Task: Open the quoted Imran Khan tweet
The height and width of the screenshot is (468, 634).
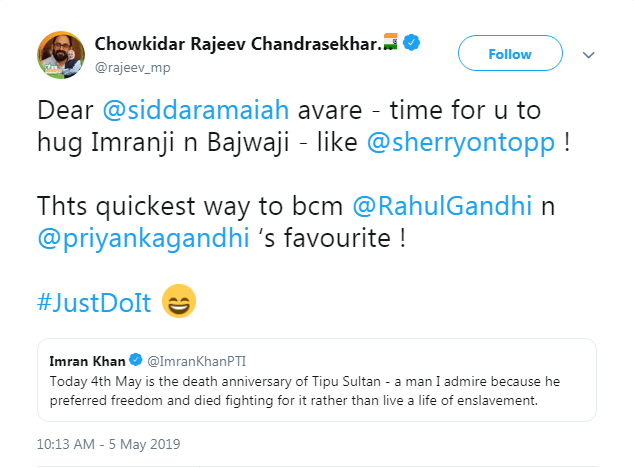Action: click(x=316, y=380)
